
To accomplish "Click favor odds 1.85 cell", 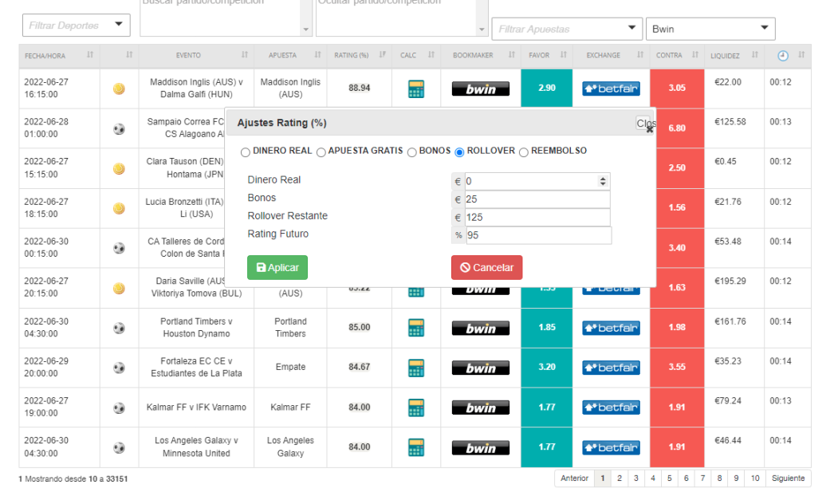I will coord(547,327).
